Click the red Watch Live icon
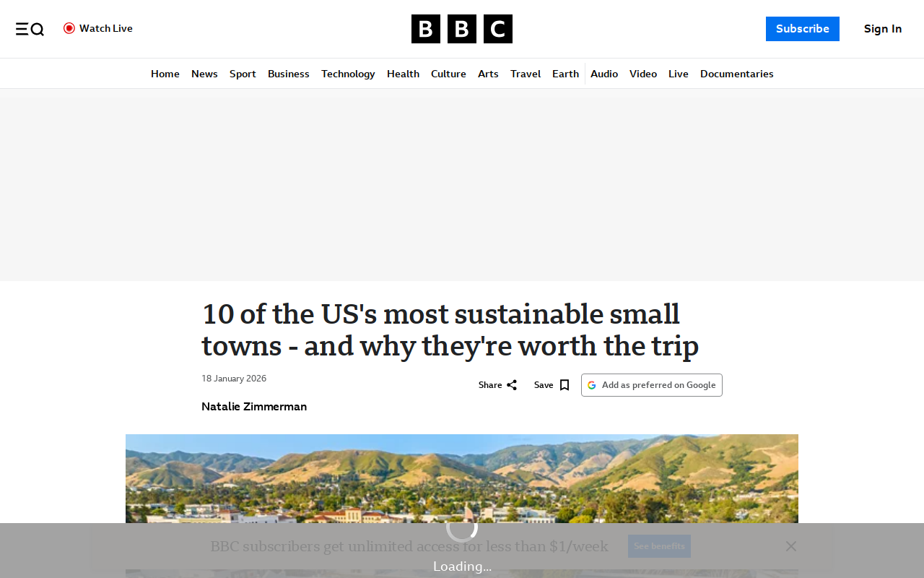This screenshot has width=924, height=578. [69, 28]
